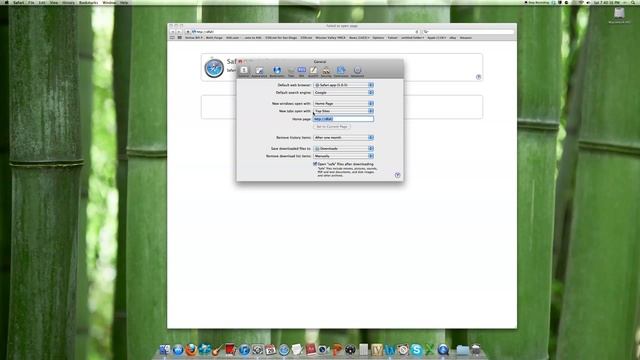The image size is (640, 360).
Task: Open the Default search engine dropdown
Action: pos(343,93)
